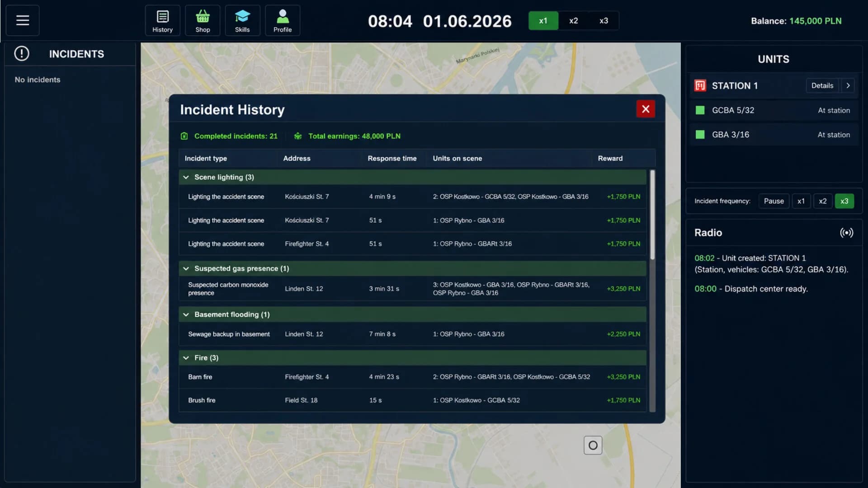
Task: Open the Profile page
Action: point(283,20)
